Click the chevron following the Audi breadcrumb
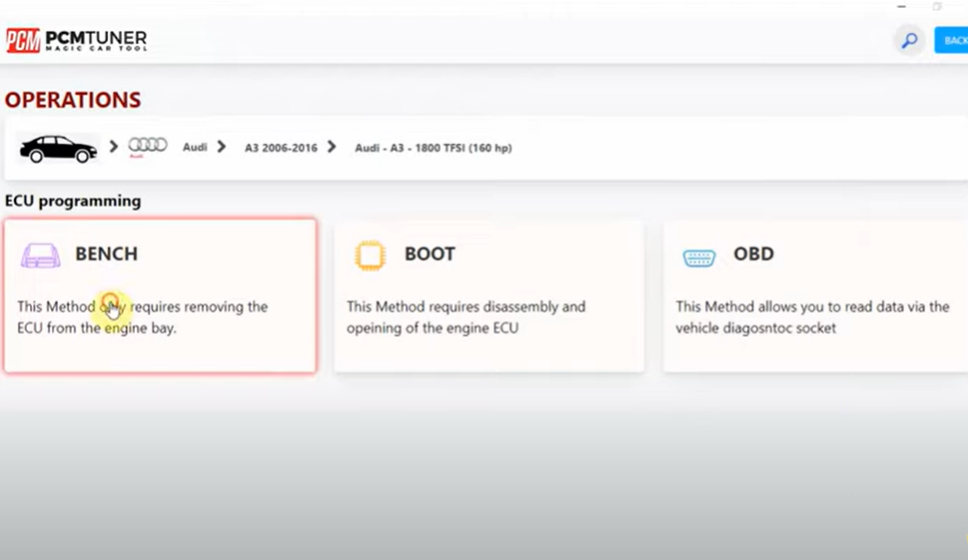 pyautogui.click(x=221, y=147)
